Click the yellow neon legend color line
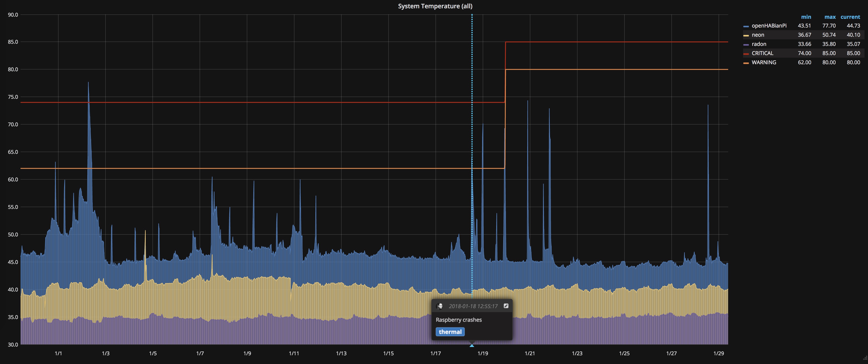The height and width of the screenshot is (364, 868). coord(746,35)
